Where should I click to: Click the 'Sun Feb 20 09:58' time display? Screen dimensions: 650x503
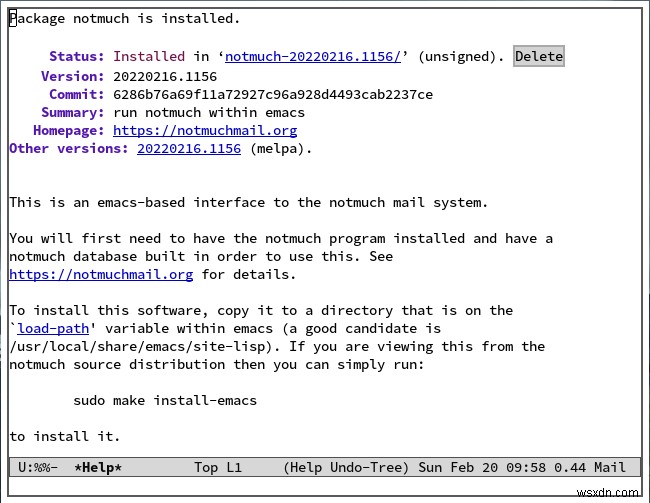click(482, 468)
